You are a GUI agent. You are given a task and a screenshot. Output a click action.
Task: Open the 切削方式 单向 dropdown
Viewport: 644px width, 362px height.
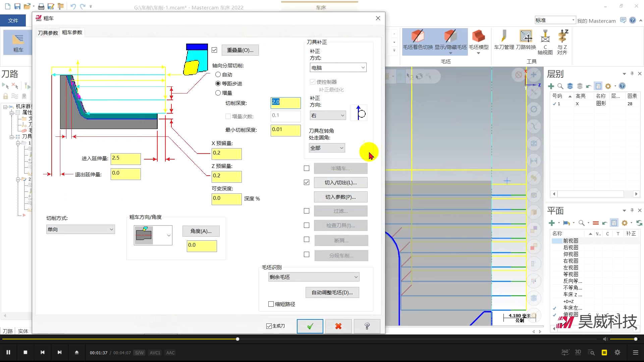click(80, 229)
